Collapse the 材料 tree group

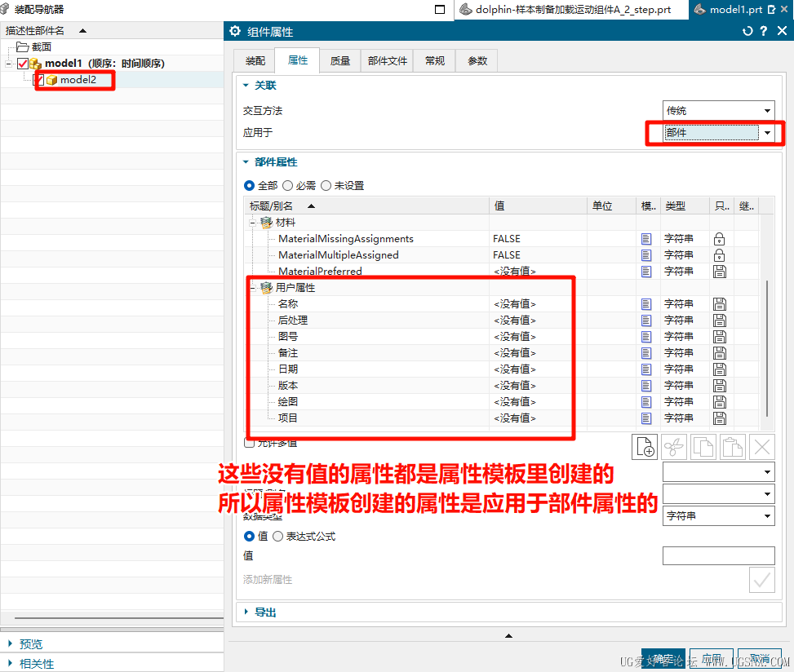point(252,223)
